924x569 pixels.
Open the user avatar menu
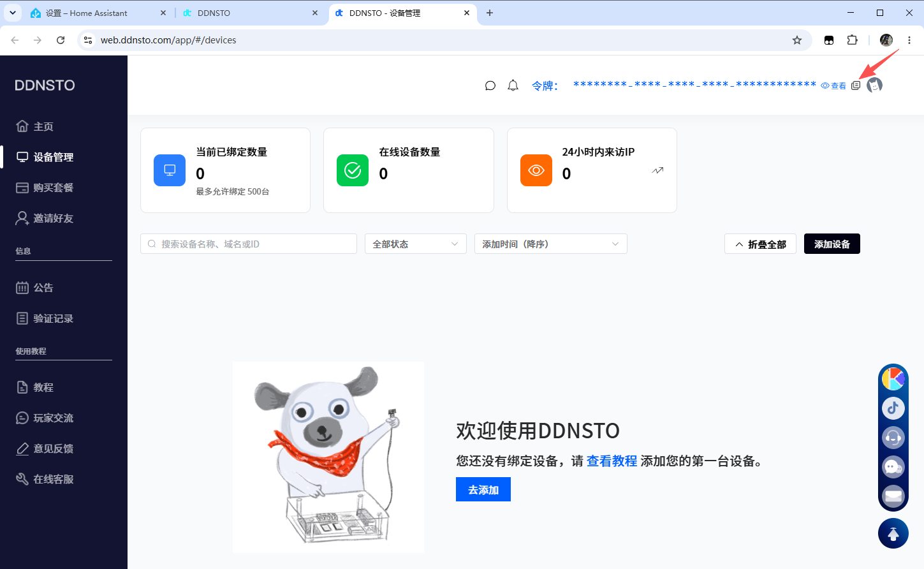[874, 85]
